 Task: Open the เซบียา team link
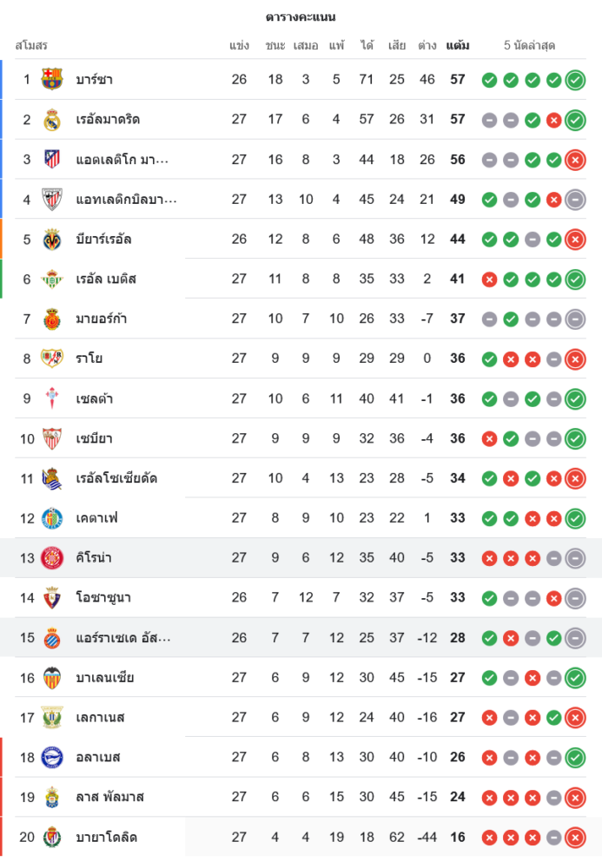(94, 439)
